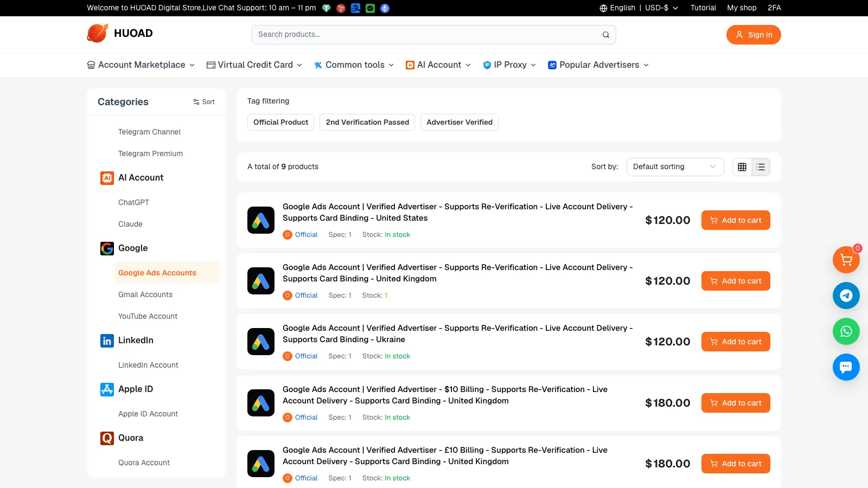Image resolution: width=868 pixels, height=488 pixels.
Task: Toggle the 2nd Verification Passed tag filter
Action: 367,123
